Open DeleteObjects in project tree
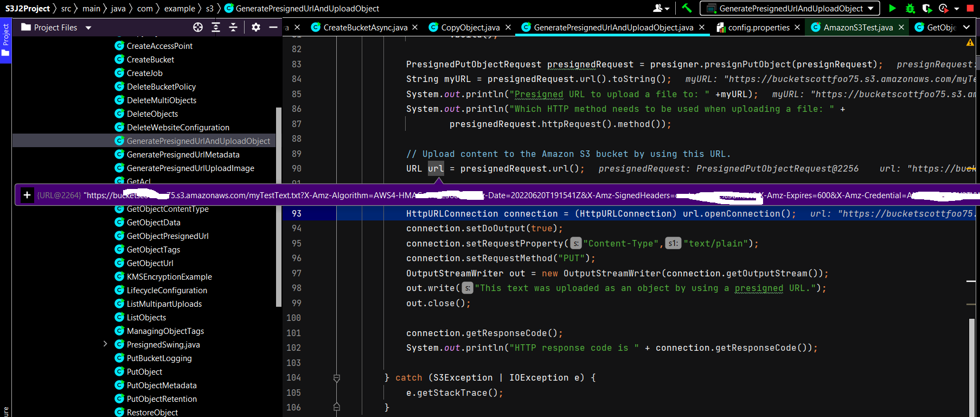 [152, 114]
